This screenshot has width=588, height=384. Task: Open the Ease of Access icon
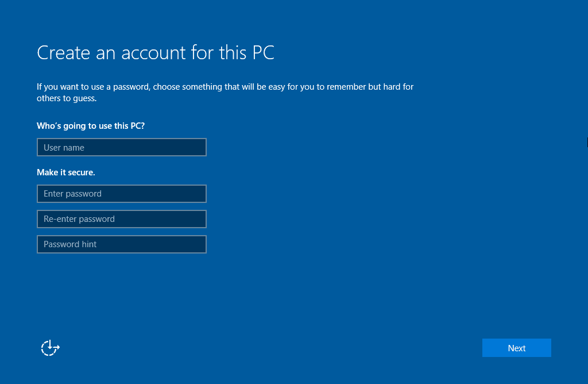point(51,347)
